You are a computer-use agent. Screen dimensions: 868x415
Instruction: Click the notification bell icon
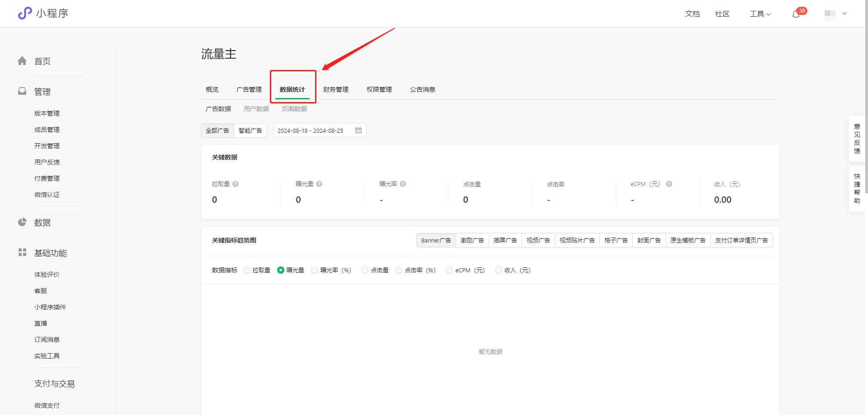click(x=796, y=14)
